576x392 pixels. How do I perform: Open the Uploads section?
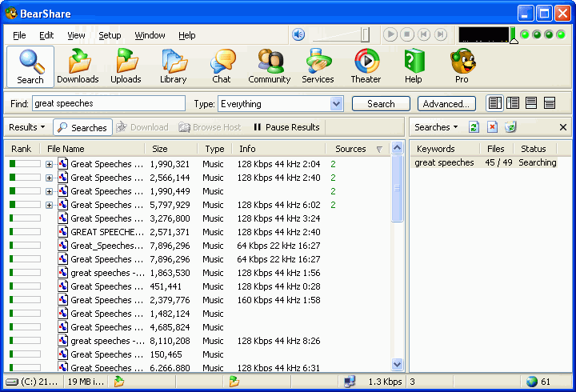tap(126, 67)
